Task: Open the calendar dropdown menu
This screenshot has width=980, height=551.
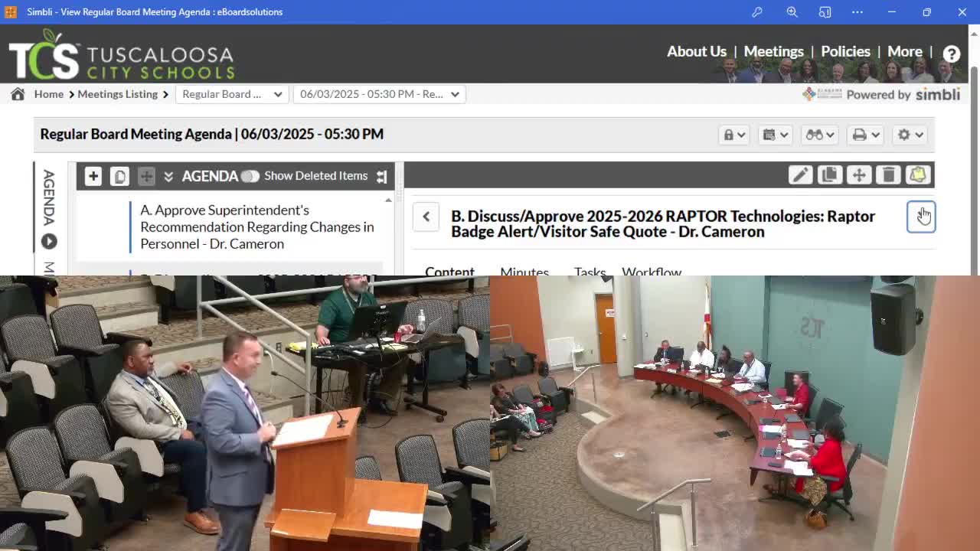Action: point(775,135)
